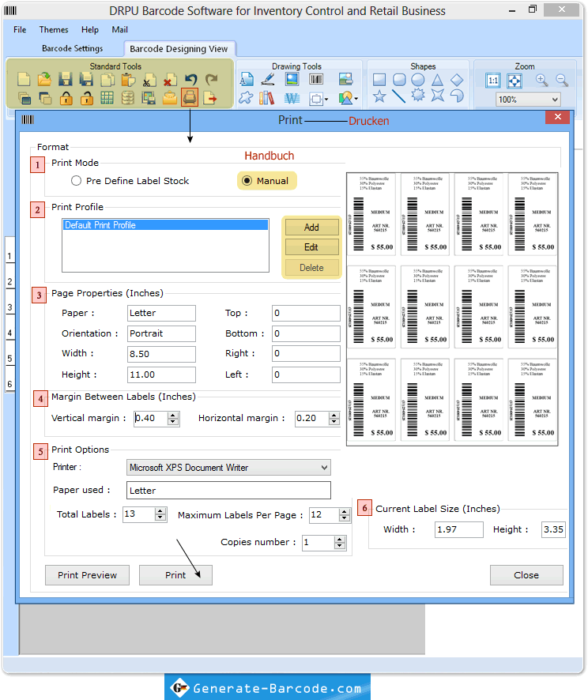
Task: Open the Help menu
Action: coord(90,29)
